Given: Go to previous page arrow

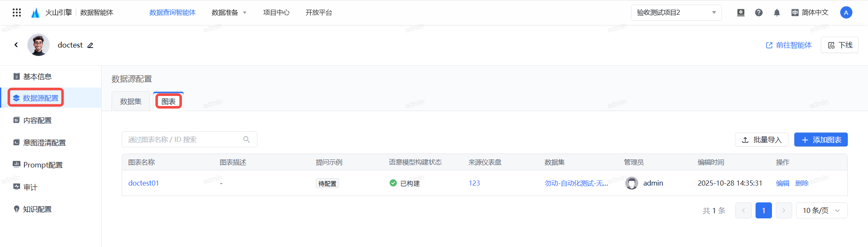Looking at the screenshot, I should pyautogui.click(x=743, y=210).
